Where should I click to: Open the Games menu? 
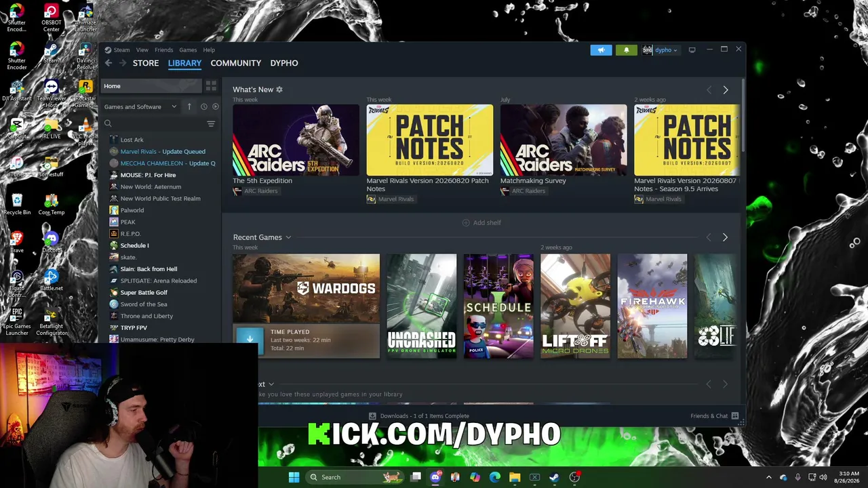[188, 50]
